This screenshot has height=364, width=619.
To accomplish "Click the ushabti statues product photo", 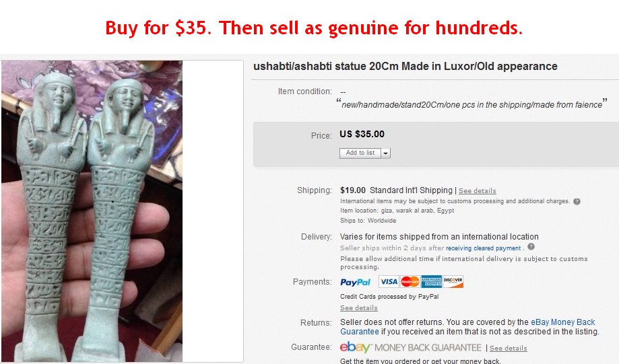I will (92, 211).
